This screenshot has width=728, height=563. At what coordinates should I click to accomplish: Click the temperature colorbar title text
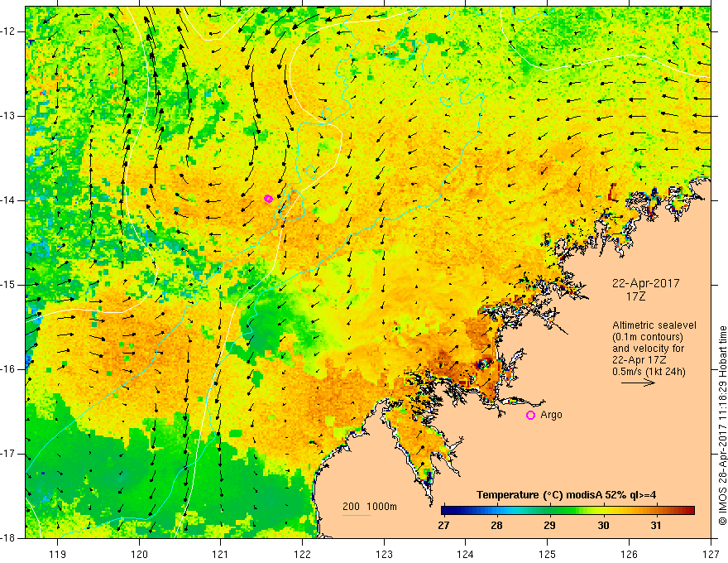tap(566, 495)
